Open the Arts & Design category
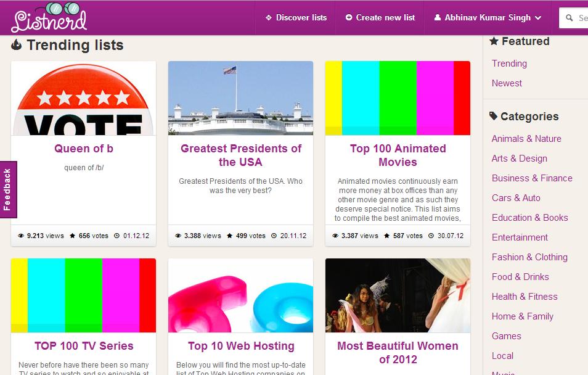Viewport: 588px width, 375px height. (x=520, y=159)
